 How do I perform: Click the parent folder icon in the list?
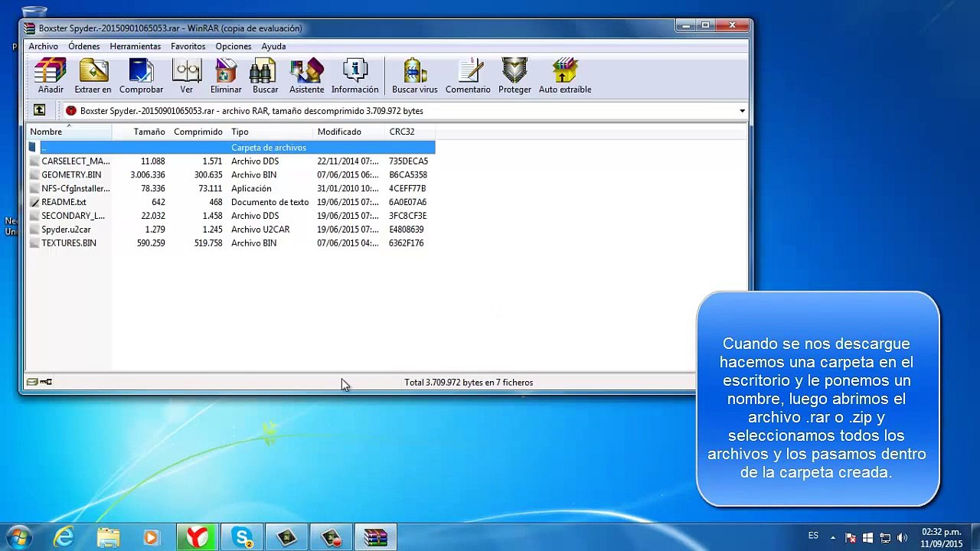(33, 147)
